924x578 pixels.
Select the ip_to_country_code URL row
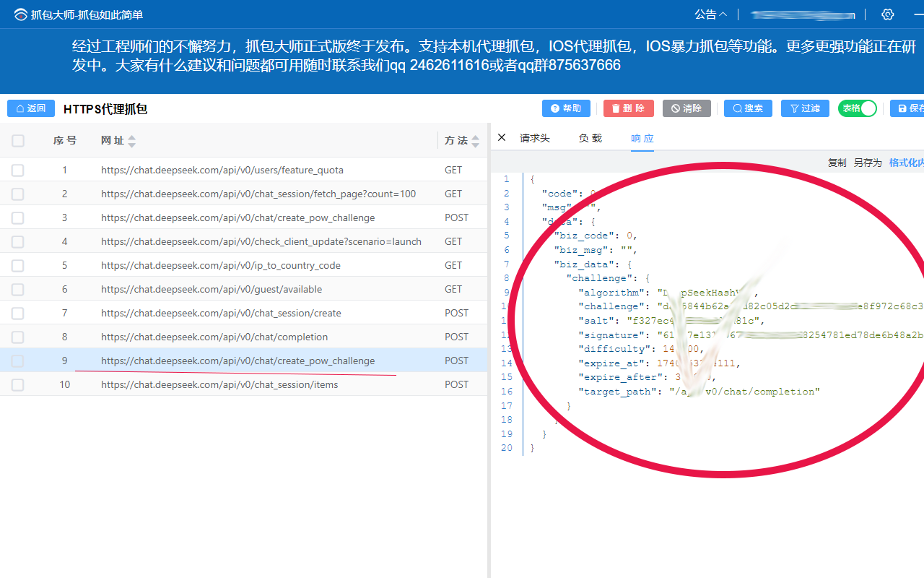[x=221, y=266]
